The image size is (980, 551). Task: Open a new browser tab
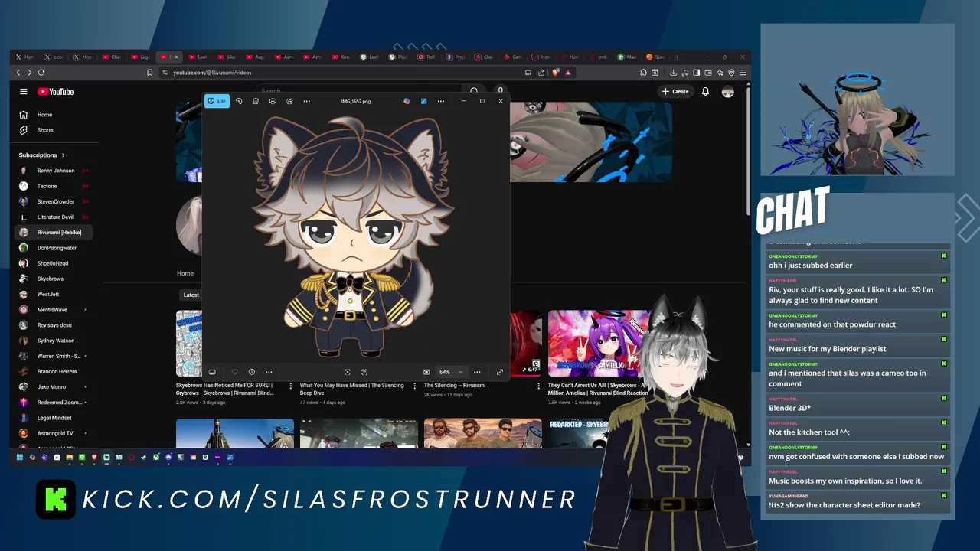click(x=677, y=57)
